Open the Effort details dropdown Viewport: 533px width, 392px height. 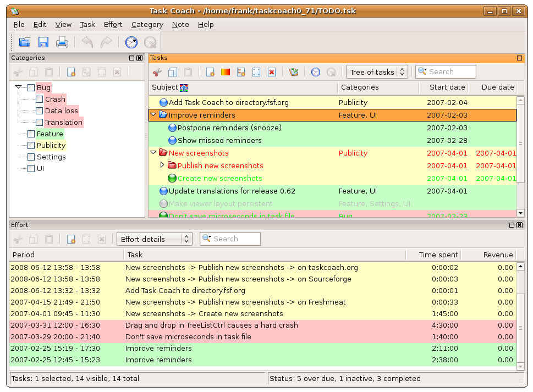155,239
